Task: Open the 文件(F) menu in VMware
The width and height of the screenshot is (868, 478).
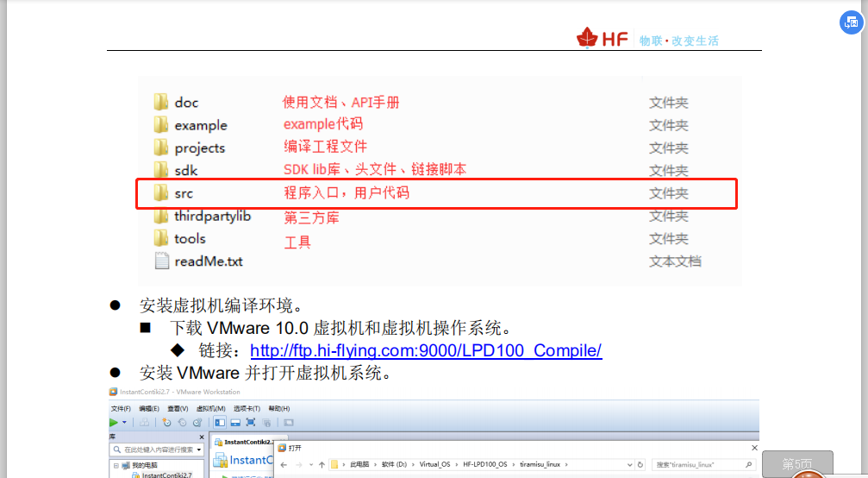Action: pyautogui.click(x=121, y=409)
